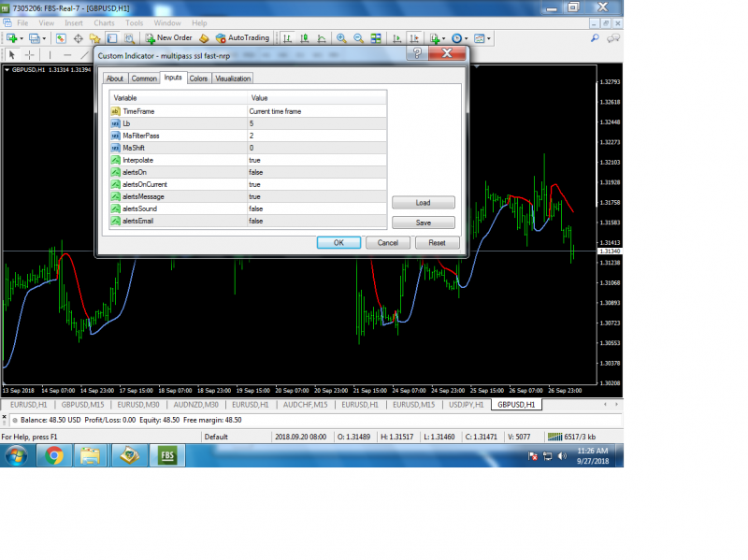
Task: Open the chat bubbles icon
Action: (613, 38)
